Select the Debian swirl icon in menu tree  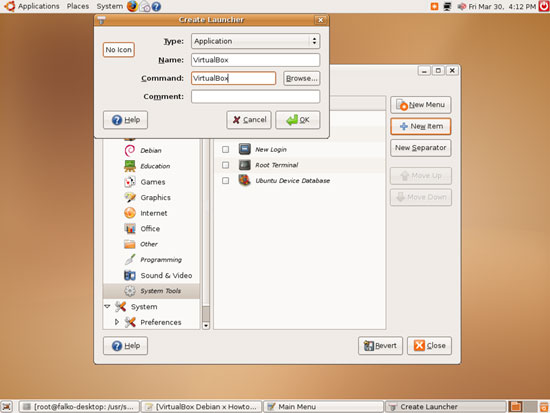(x=130, y=150)
